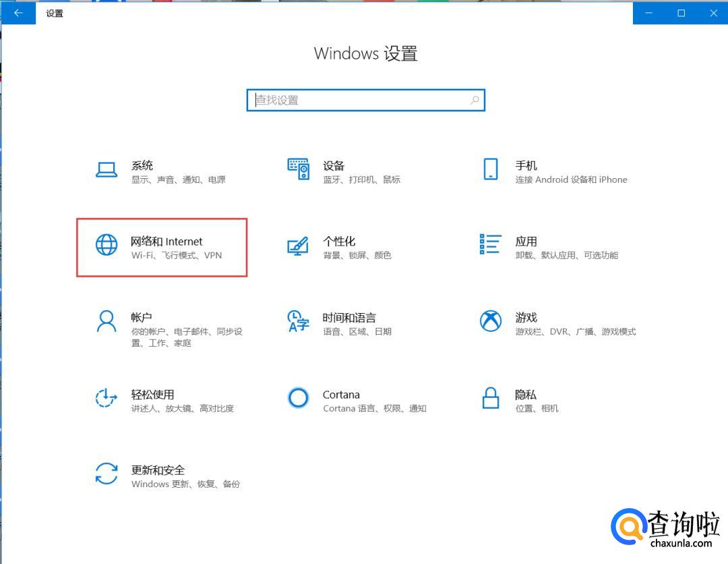Click text 语音、区域、日期
Image resolution: width=728 pixels, height=564 pixels.
point(357,331)
